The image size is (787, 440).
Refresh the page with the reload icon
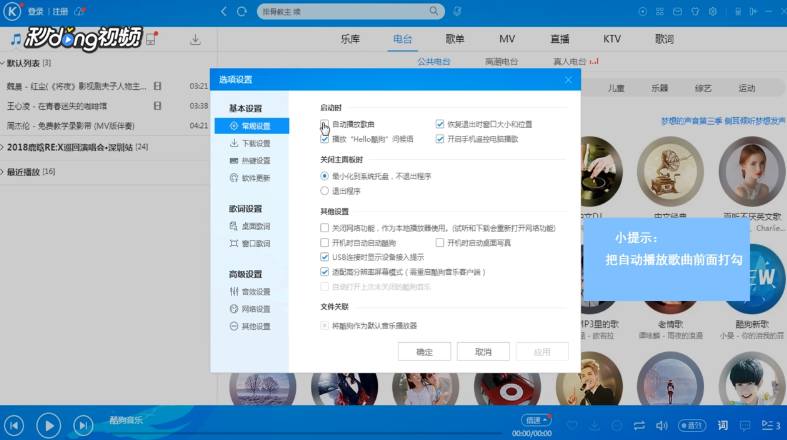pyautogui.click(x=242, y=11)
